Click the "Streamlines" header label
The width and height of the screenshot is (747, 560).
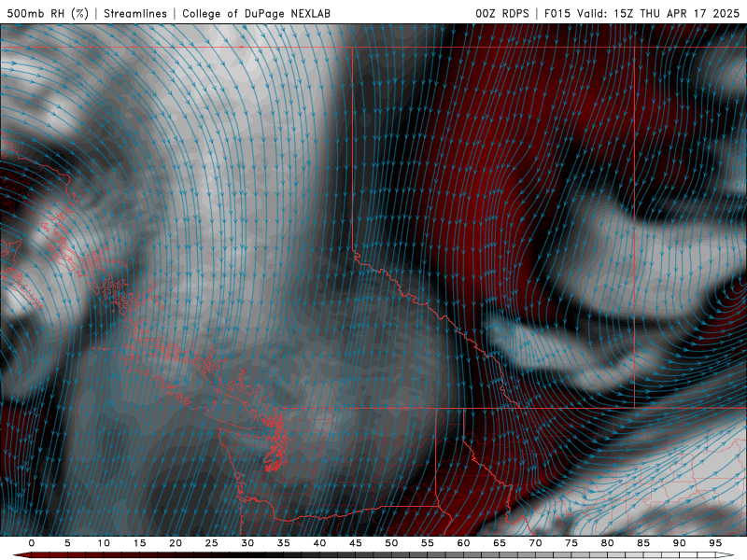(x=135, y=13)
